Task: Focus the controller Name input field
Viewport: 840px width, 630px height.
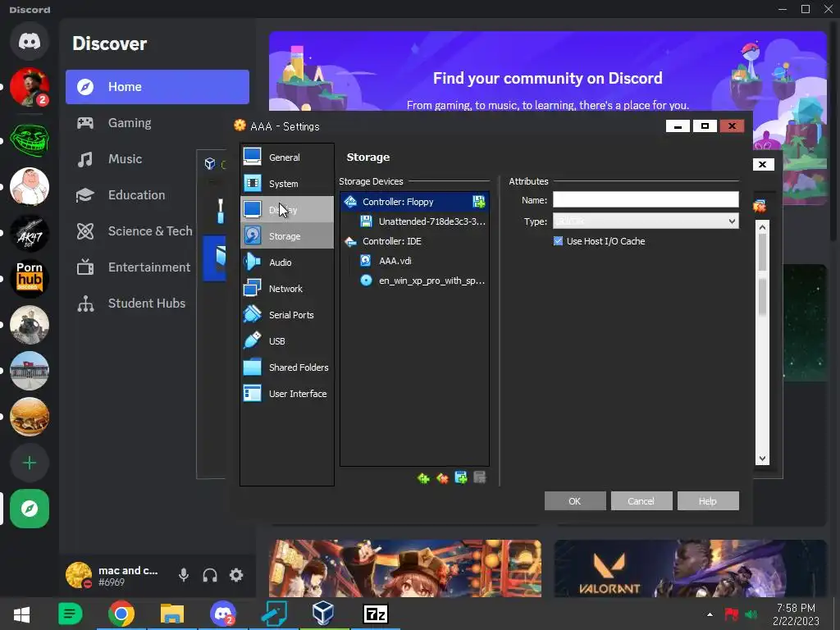Action: (646, 200)
